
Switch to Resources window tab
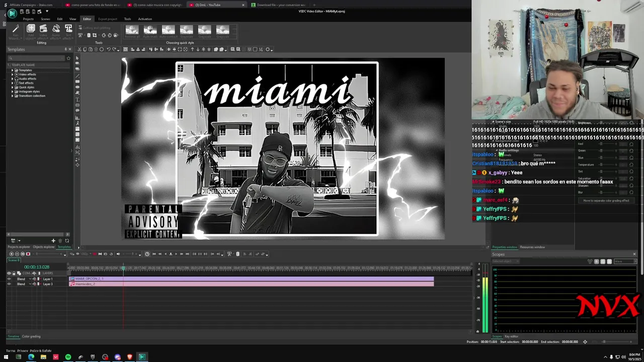click(532, 247)
